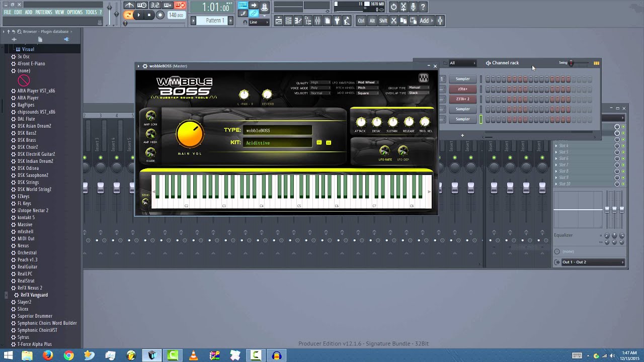Screen dimensions: 644x362
Task: Open the channel rack toolbar icon
Action: pos(288,21)
